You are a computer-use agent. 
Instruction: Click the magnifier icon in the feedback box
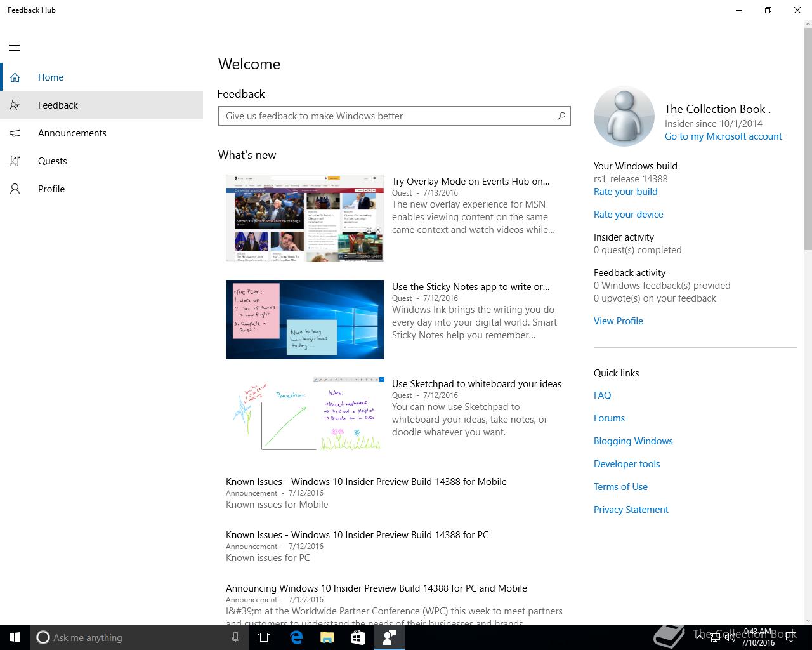coord(561,116)
